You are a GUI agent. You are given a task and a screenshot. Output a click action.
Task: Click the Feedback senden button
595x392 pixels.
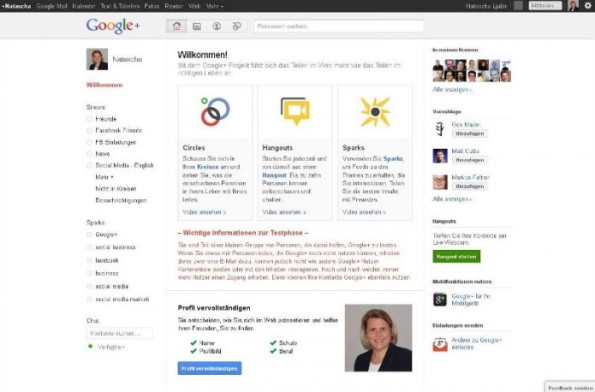(570, 387)
